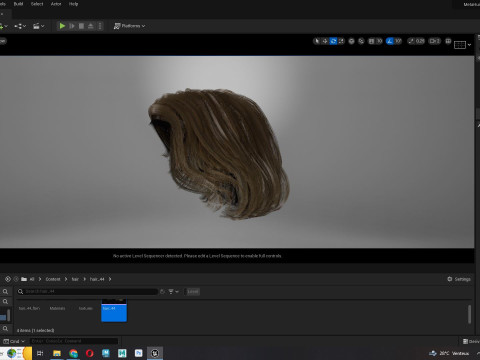Open the asset filter dropdown
480x360 pixels.
[x=173, y=292]
